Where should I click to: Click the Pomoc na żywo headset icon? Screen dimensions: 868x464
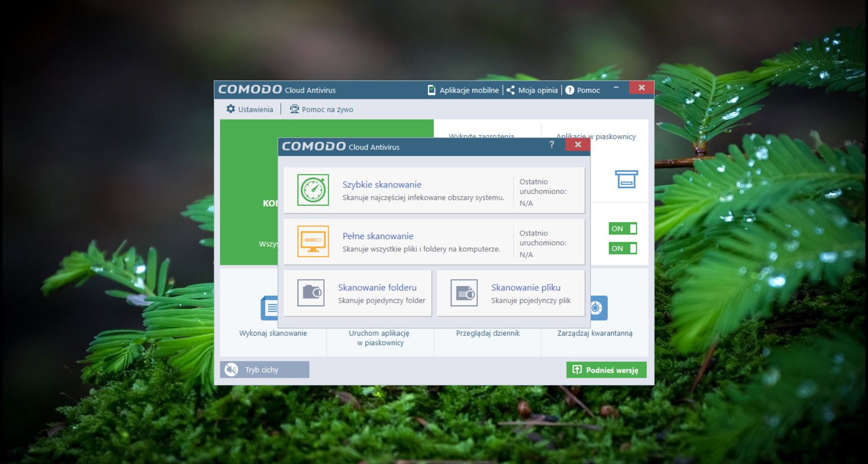(x=294, y=109)
